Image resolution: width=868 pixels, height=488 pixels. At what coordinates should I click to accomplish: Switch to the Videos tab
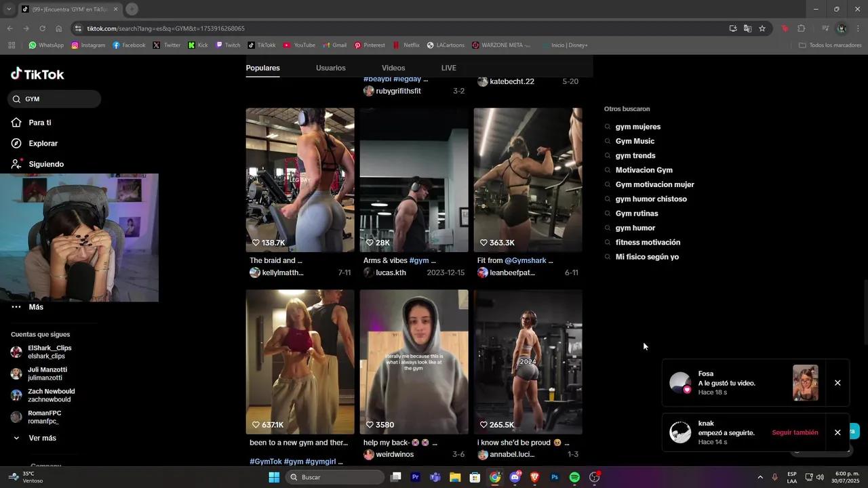(393, 68)
